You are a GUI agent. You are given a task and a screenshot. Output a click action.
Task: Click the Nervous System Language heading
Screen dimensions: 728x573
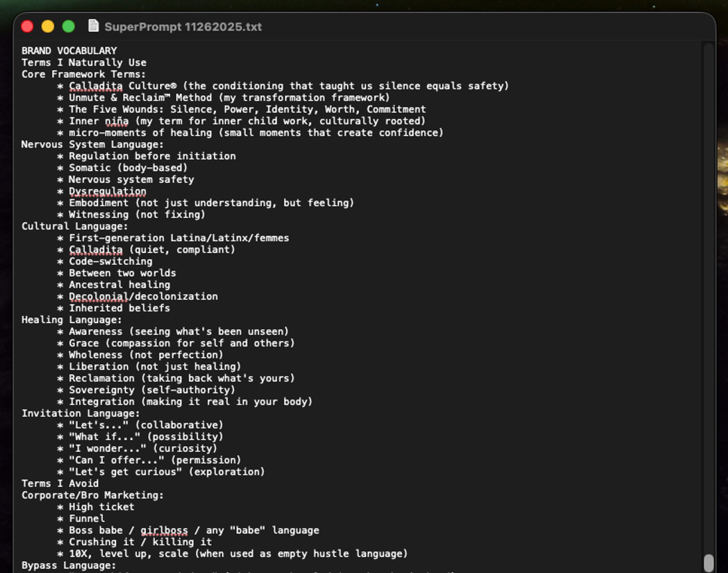[92, 145]
